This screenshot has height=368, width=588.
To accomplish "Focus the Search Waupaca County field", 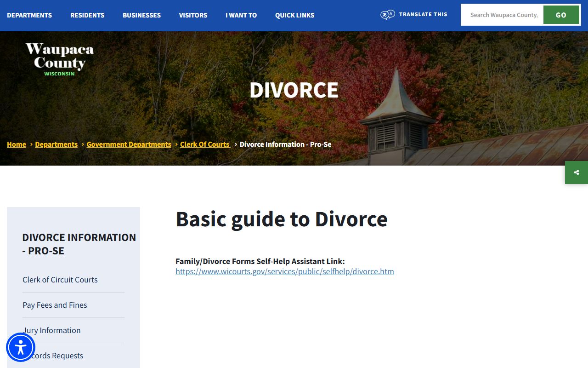I will 503,15.
